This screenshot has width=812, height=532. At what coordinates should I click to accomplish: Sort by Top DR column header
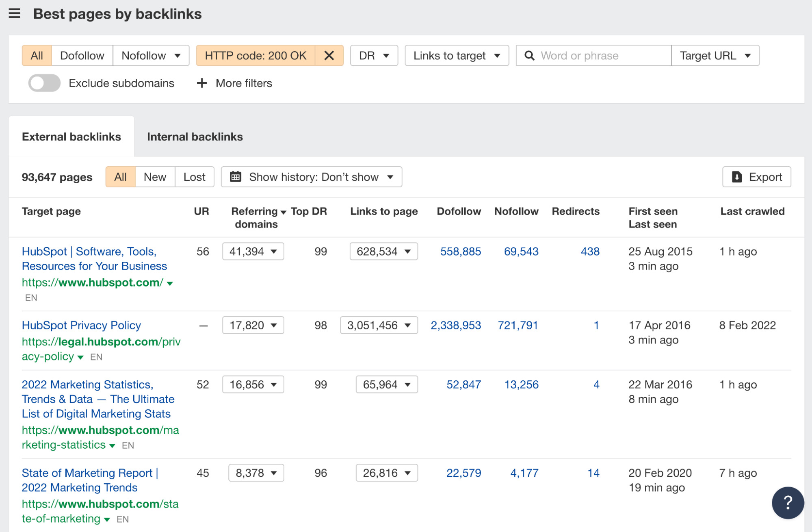(309, 211)
